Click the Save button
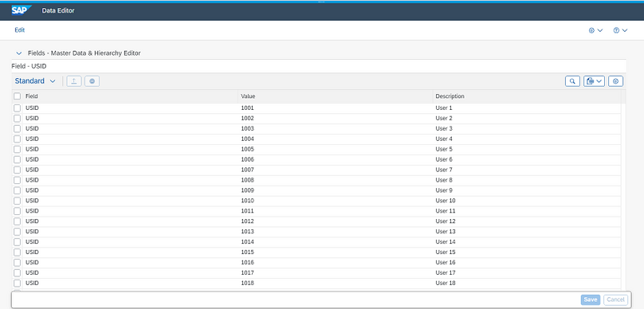 point(590,299)
